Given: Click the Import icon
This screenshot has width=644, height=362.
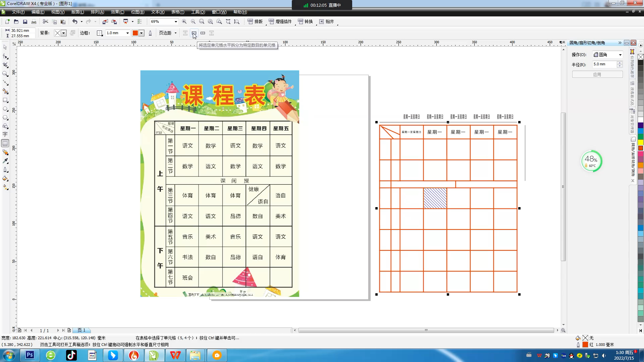Looking at the screenshot, I should click(105, 21).
